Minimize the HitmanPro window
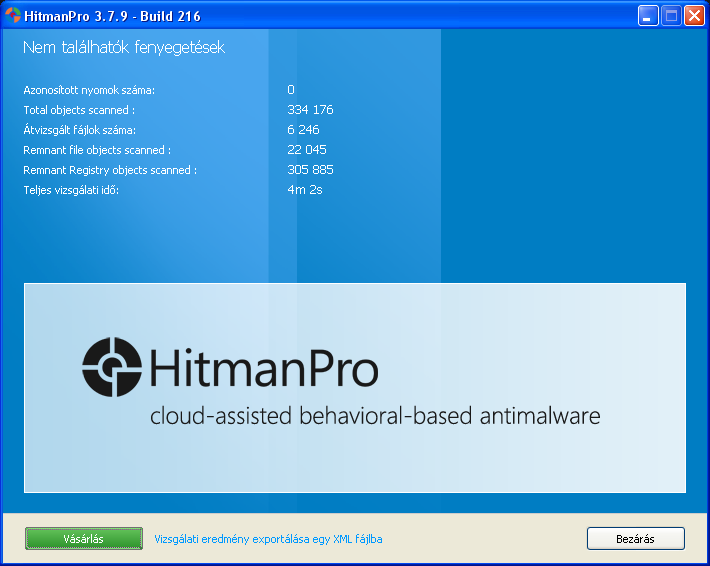The image size is (710, 566). pyautogui.click(x=648, y=16)
